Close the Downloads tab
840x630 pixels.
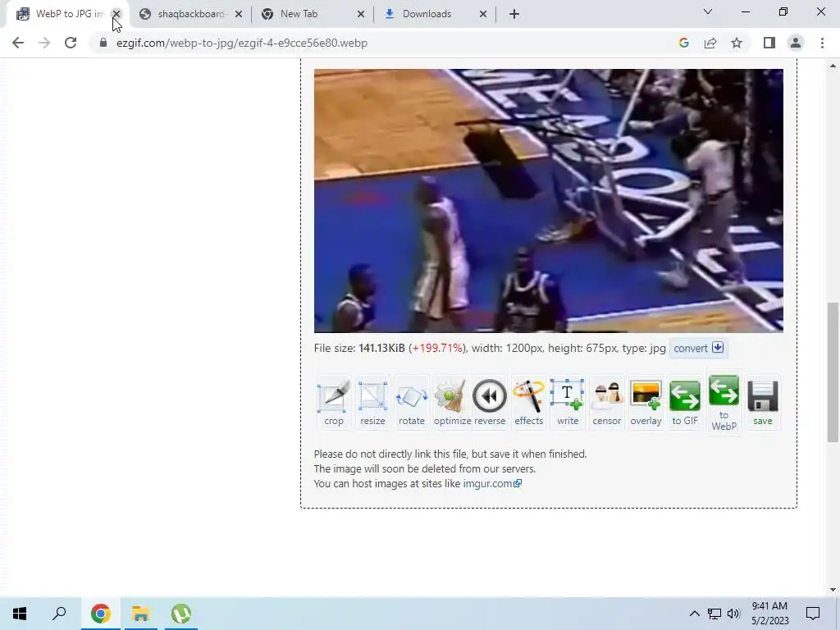(482, 14)
